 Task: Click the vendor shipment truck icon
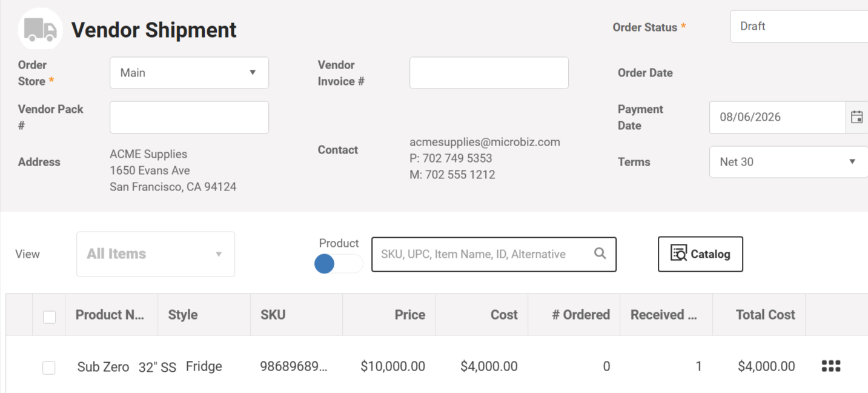click(x=40, y=29)
